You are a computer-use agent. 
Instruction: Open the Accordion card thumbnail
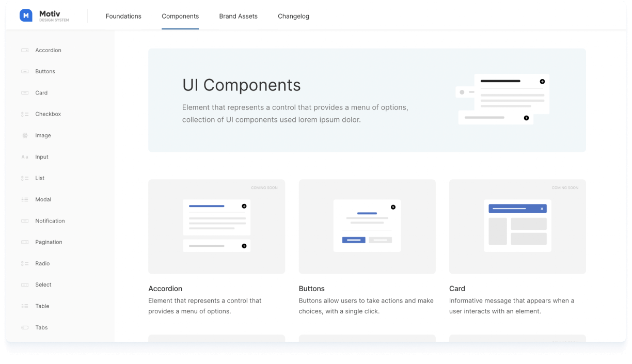216,226
